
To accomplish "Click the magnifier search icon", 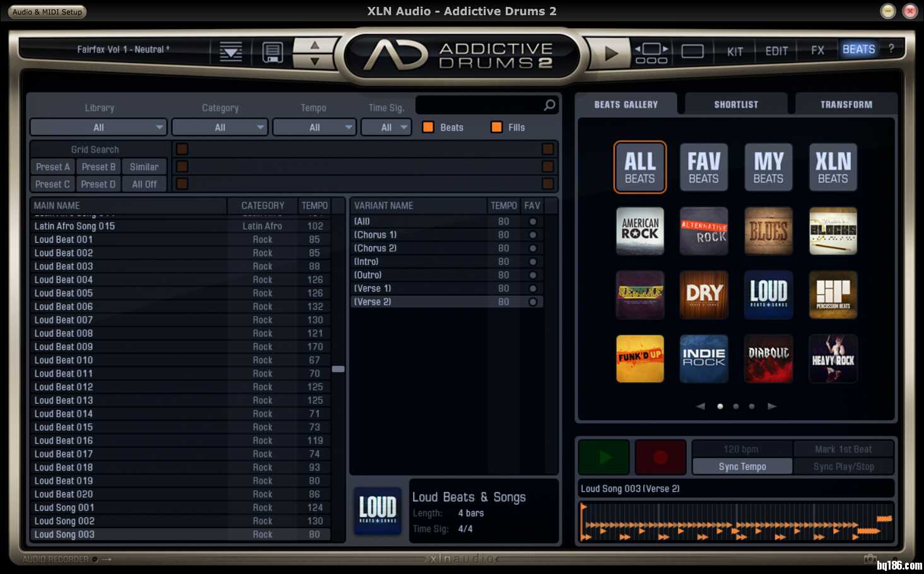I will click(x=549, y=105).
